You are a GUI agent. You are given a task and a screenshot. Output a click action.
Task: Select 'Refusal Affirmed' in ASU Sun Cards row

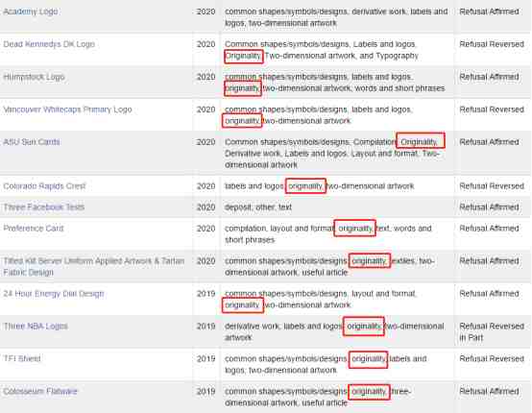(489, 142)
